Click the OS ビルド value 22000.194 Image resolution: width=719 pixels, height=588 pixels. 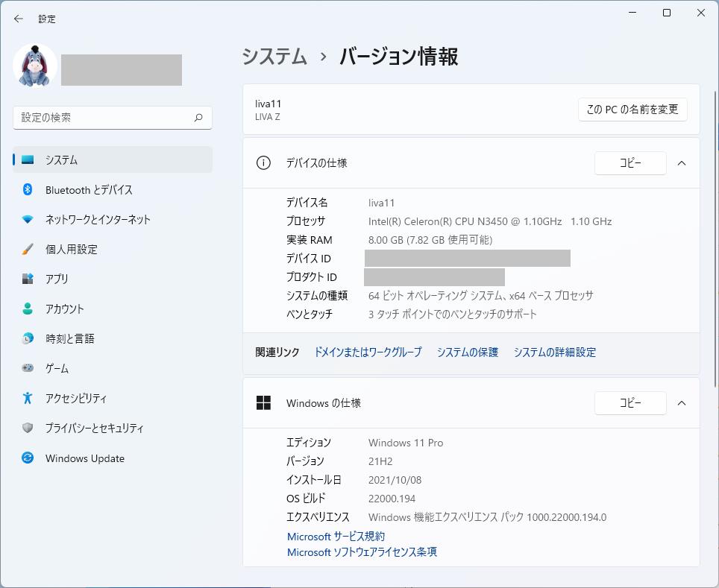392,499
